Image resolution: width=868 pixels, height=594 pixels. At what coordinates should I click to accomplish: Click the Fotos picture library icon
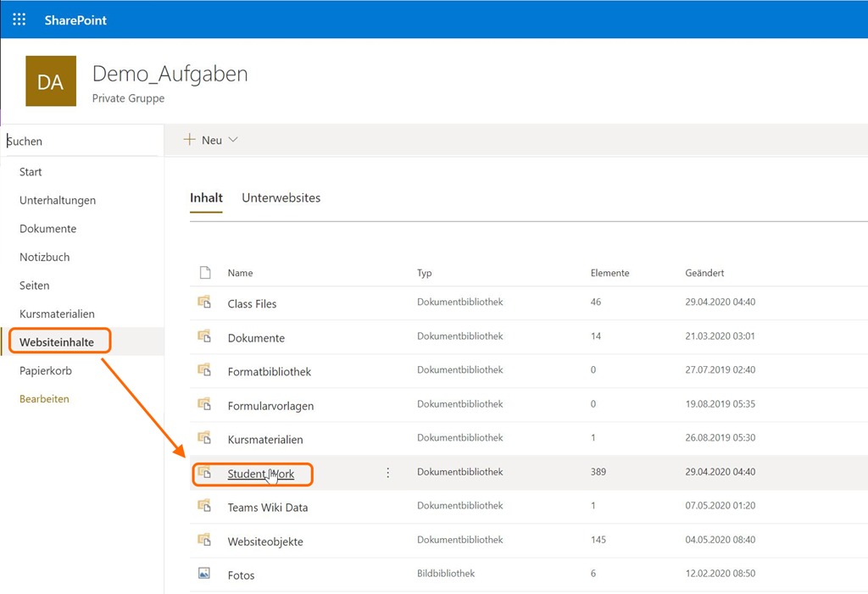[204, 574]
